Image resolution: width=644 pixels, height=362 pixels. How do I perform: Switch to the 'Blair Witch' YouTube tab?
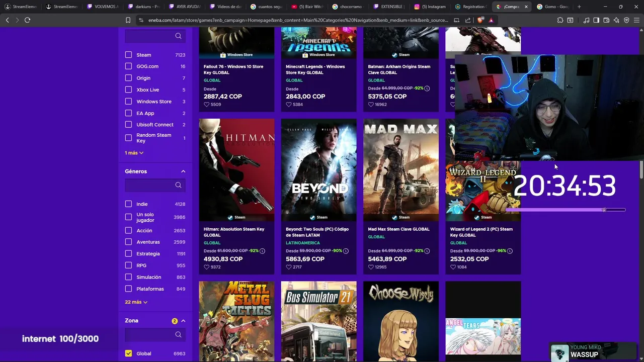click(307, 7)
